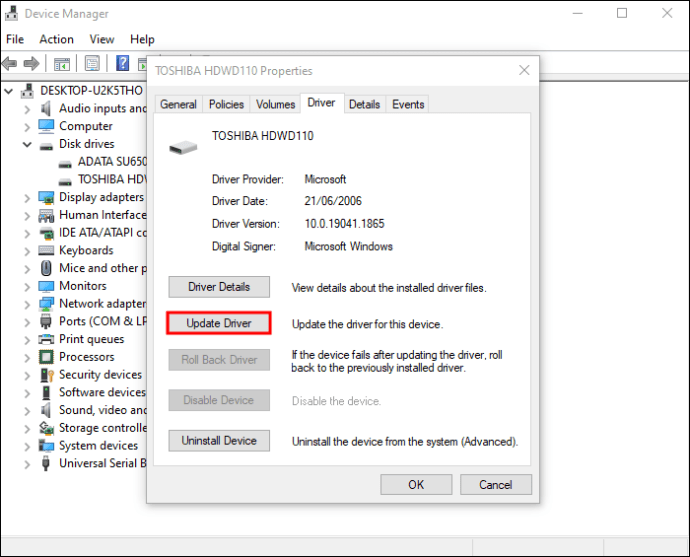690x557 pixels.
Task: Select the Driver tab
Action: coord(321,103)
